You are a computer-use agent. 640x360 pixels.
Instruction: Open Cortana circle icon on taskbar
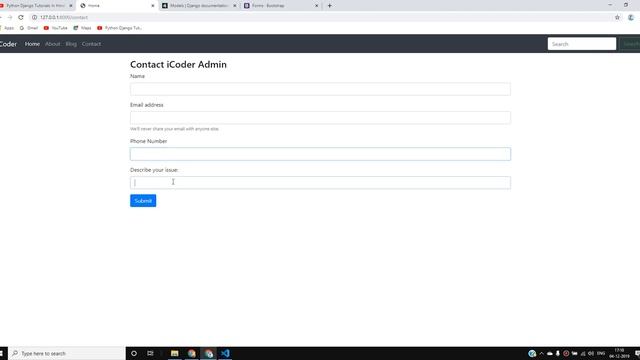134,353
